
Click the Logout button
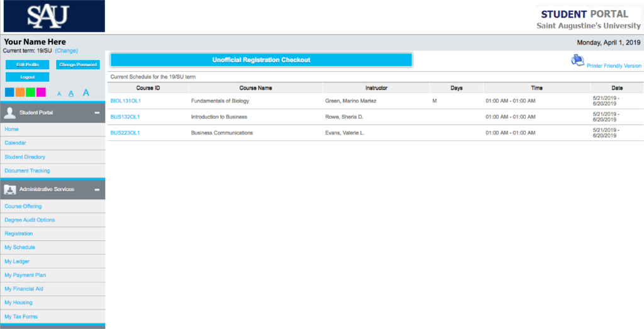coord(28,77)
